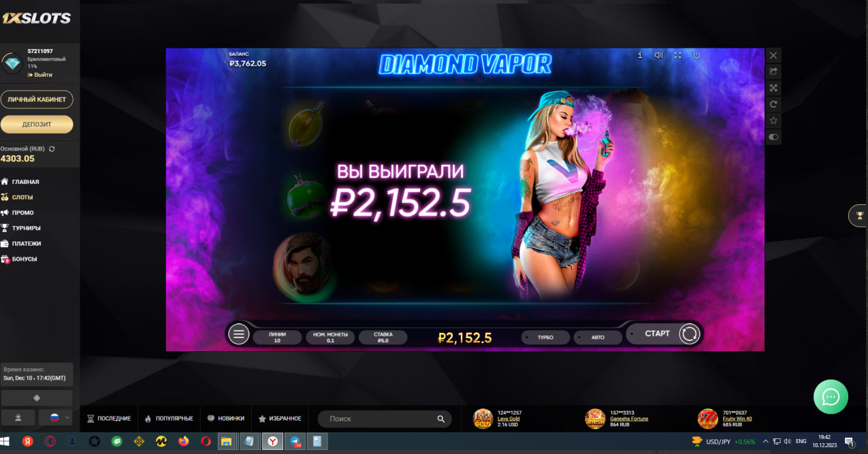
Task: Switch to the ПОПУЛЯРНЫЕ games tab
Action: coord(174,419)
